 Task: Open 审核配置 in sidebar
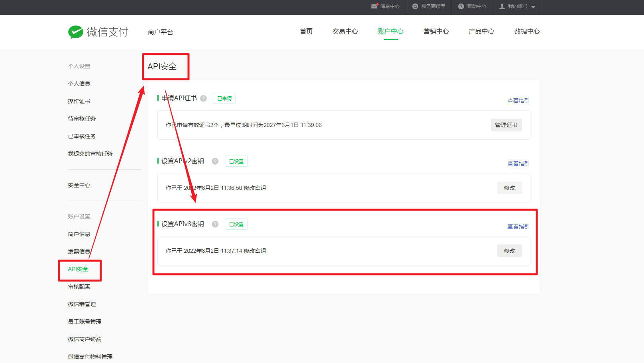79,287
